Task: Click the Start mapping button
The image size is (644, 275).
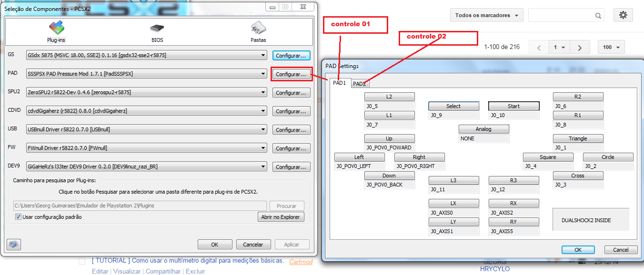Action: click(514, 106)
